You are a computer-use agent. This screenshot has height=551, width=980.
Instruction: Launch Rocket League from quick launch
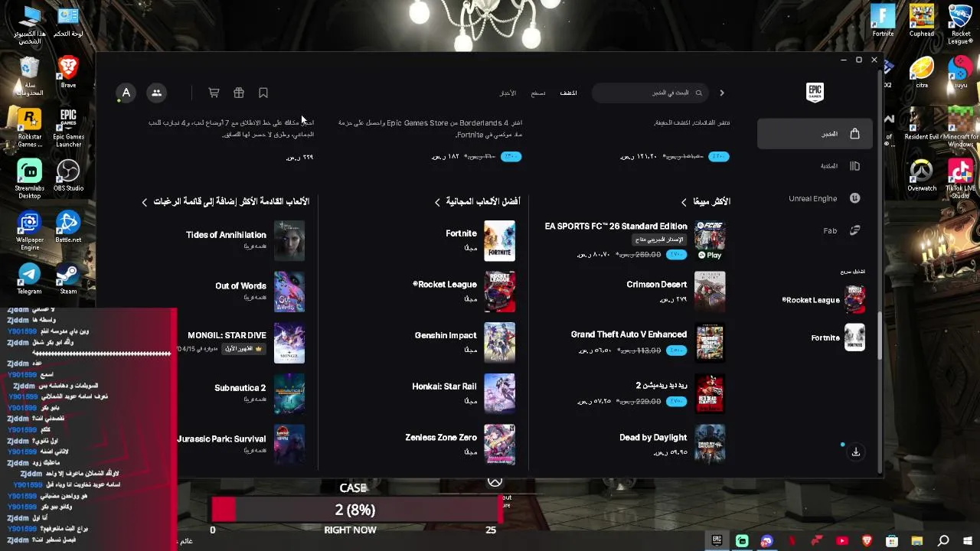[x=823, y=300]
